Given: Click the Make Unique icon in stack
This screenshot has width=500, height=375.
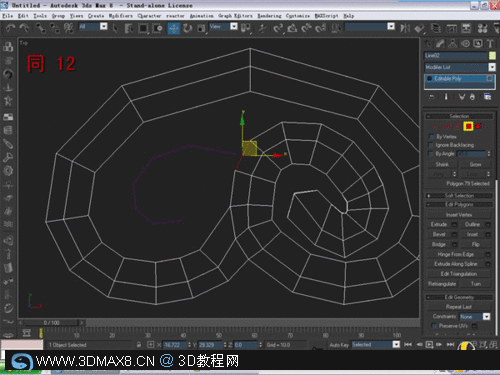Looking at the screenshot, I should point(462,97).
